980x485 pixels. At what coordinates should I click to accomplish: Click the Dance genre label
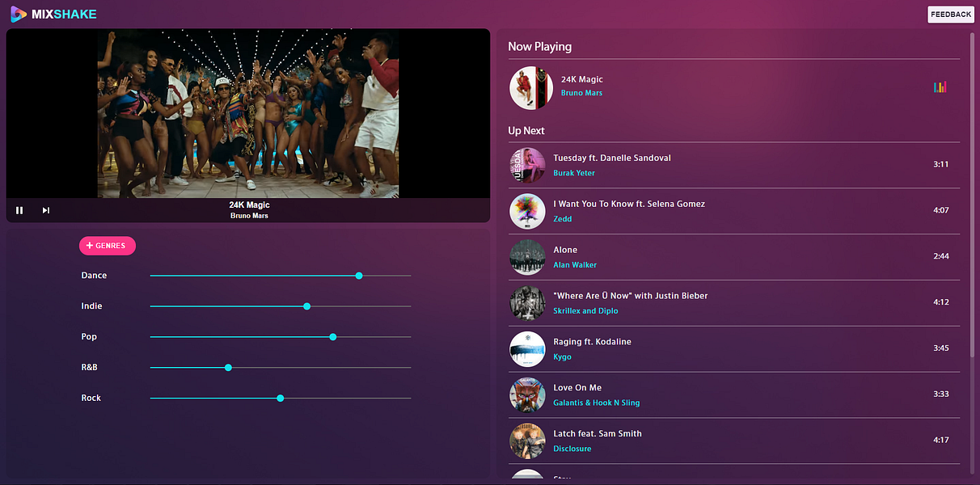pyautogui.click(x=94, y=276)
